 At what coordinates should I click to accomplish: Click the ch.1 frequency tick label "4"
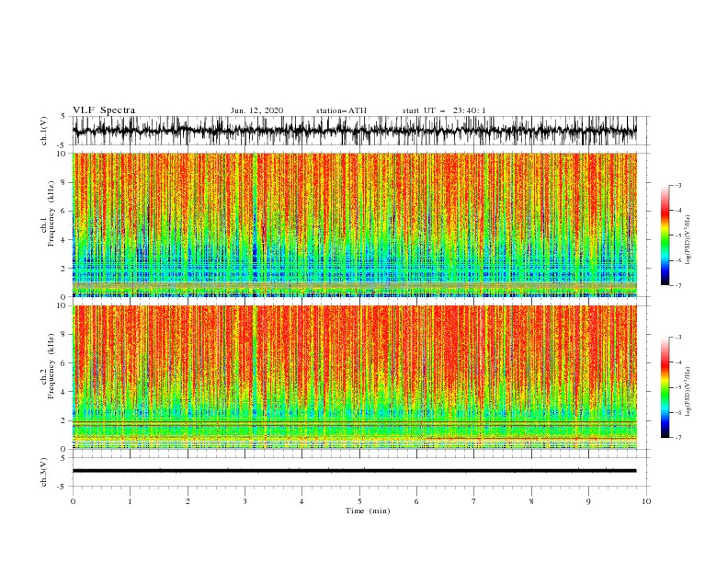[x=63, y=240]
